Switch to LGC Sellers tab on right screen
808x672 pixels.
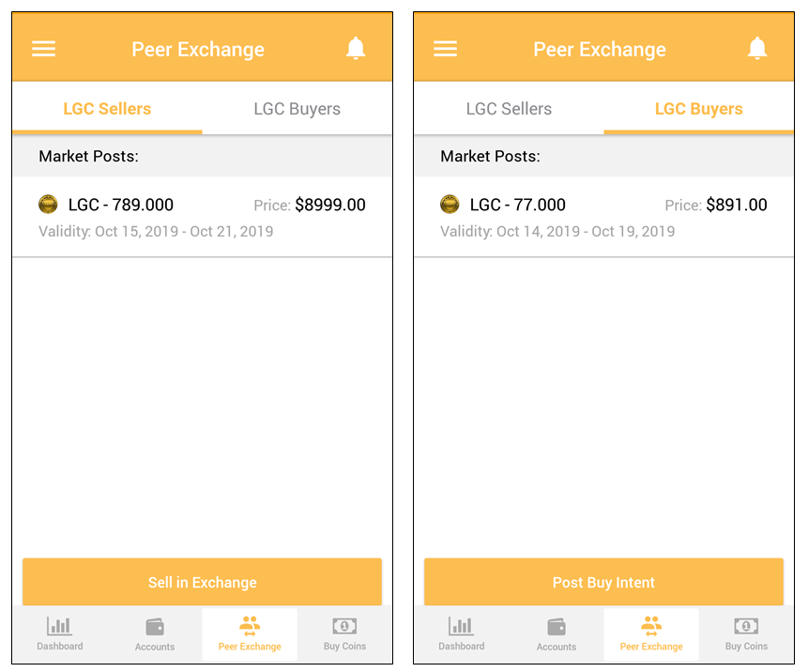[x=509, y=109]
